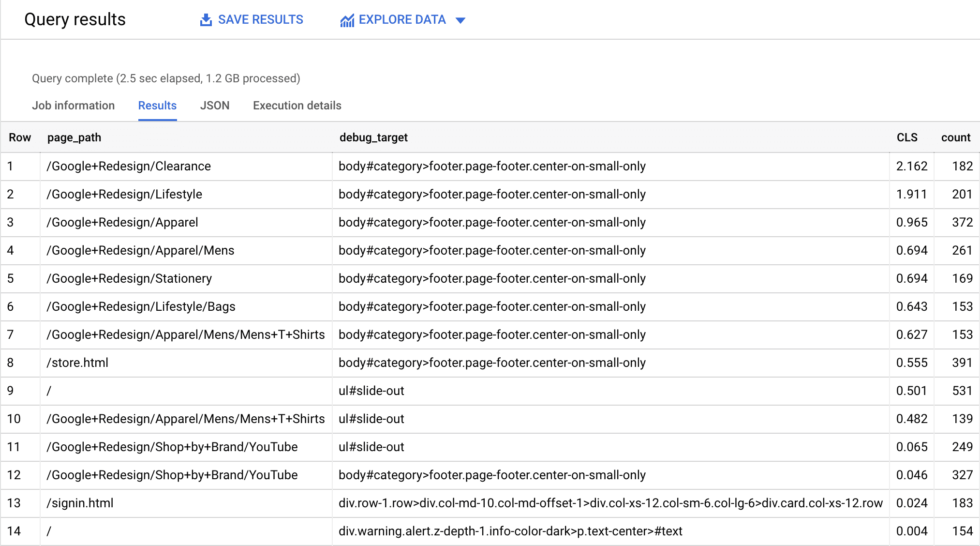Open the EXPLORE DATA dropdown arrow

click(x=463, y=19)
